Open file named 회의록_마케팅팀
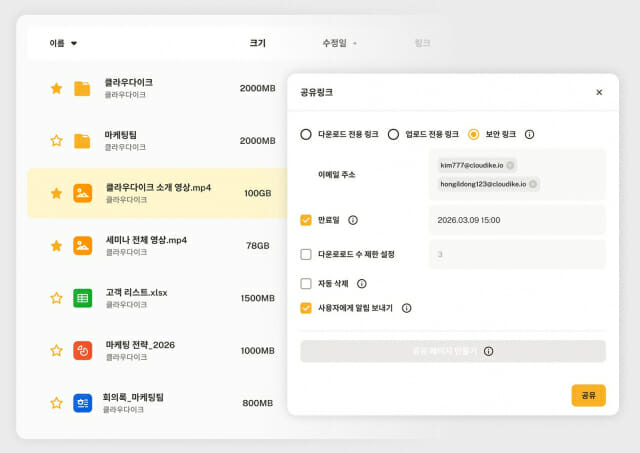Image resolution: width=640 pixels, height=453 pixels. point(133,397)
